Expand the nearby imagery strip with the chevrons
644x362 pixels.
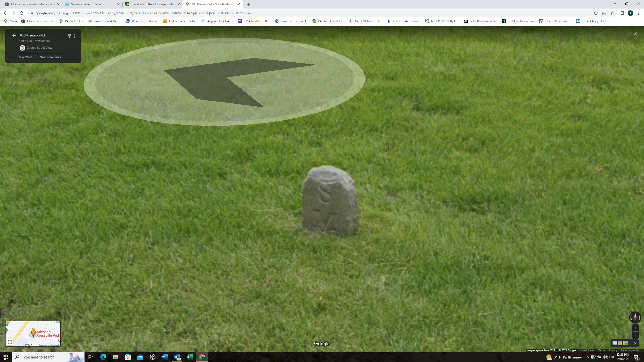pos(635,343)
